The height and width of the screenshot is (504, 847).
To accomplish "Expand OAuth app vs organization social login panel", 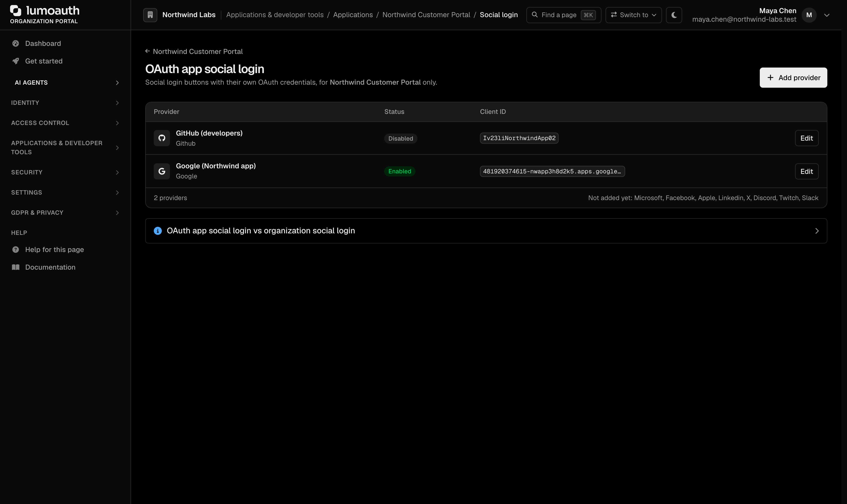I will [486, 231].
